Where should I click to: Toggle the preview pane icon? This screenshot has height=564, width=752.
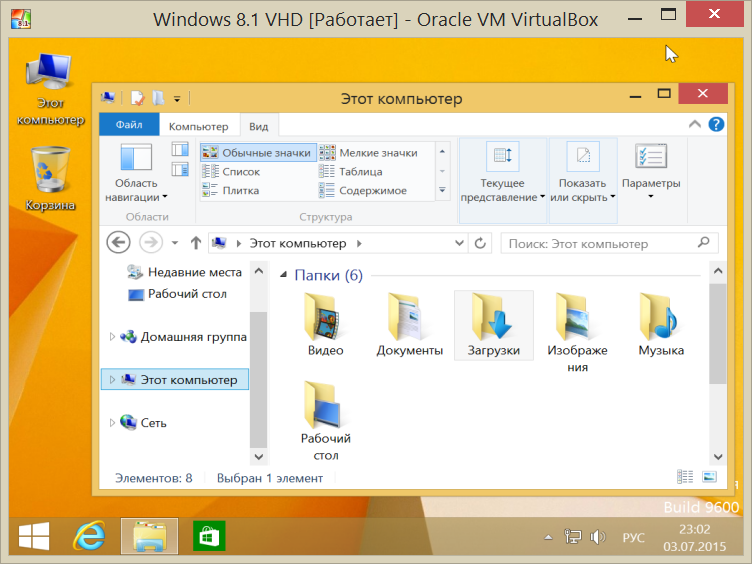pos(180,149)
